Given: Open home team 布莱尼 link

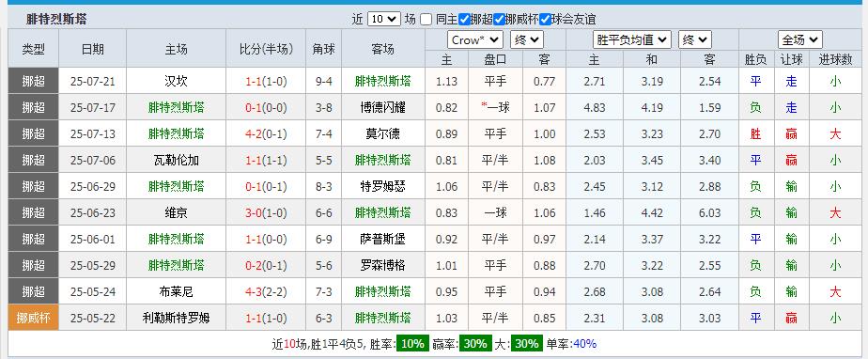Looking at the screenshot, I should [176, 291].
